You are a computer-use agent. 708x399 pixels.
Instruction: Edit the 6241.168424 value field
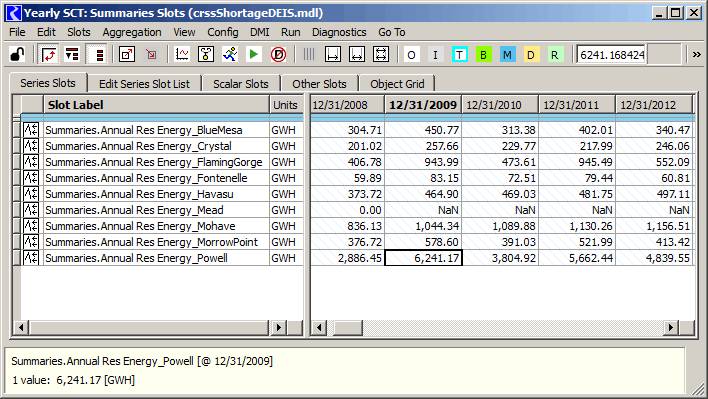point(611,55)
